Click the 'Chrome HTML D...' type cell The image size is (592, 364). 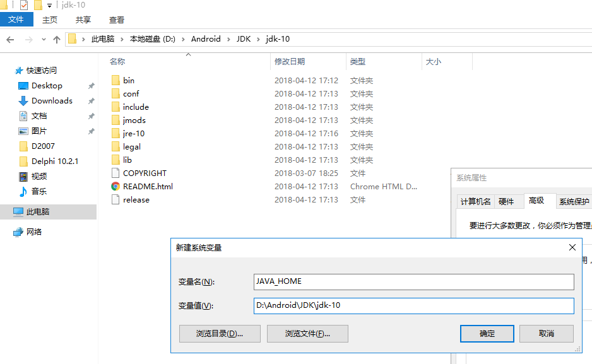[384, 186]
